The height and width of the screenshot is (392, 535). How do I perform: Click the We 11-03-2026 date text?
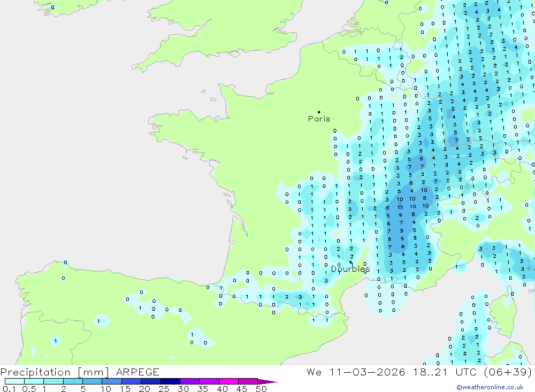click(356, 372)
